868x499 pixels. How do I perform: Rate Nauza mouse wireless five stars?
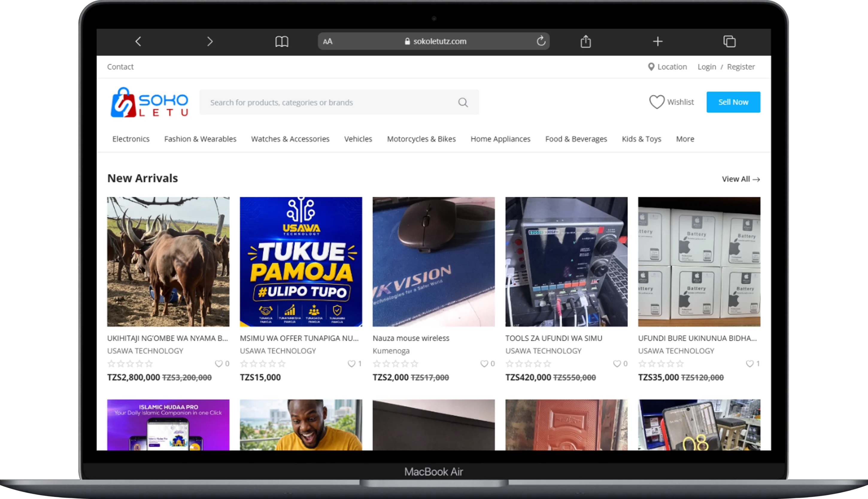coord(414,364)
